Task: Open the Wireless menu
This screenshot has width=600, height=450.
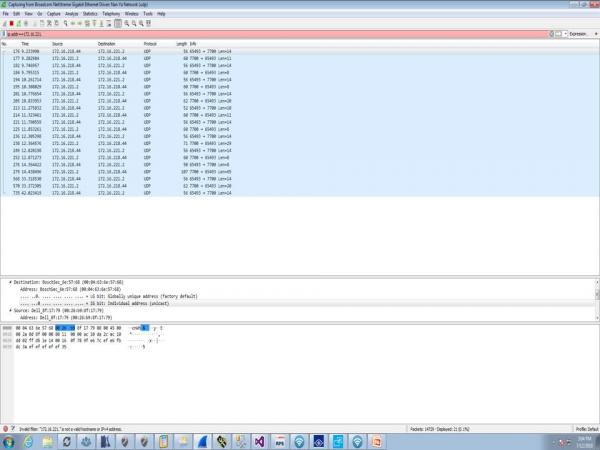Action: [x=132, y=14]
